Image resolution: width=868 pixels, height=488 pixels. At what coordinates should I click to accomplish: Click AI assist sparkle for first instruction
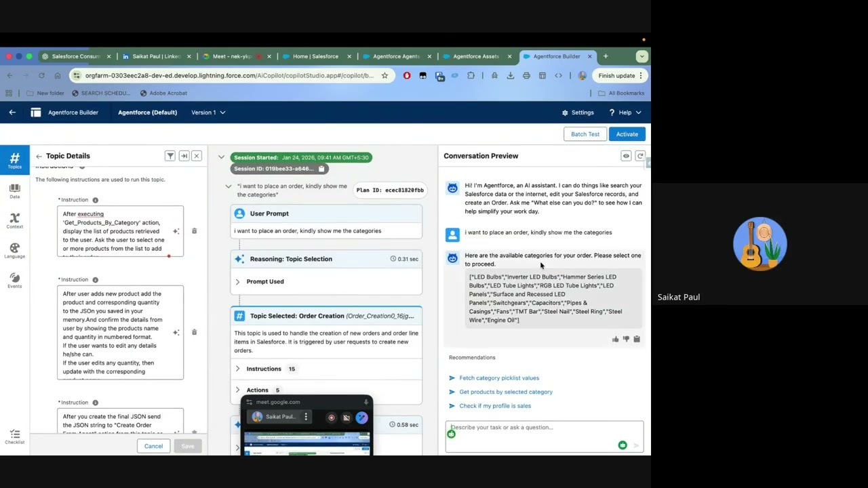tap(176, 231)
